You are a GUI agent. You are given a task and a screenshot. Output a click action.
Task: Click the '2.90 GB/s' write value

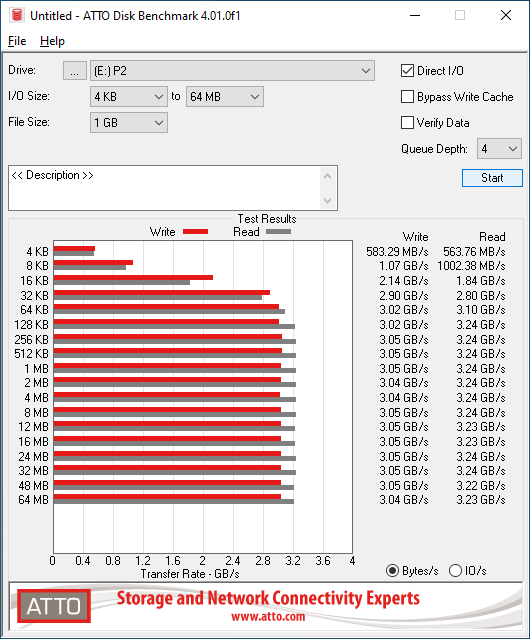[404, 295]
